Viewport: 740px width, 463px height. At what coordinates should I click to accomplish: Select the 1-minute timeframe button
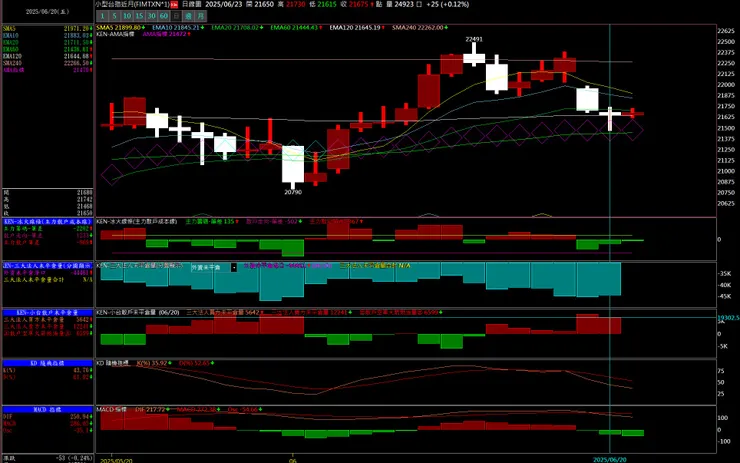(102, 16)
